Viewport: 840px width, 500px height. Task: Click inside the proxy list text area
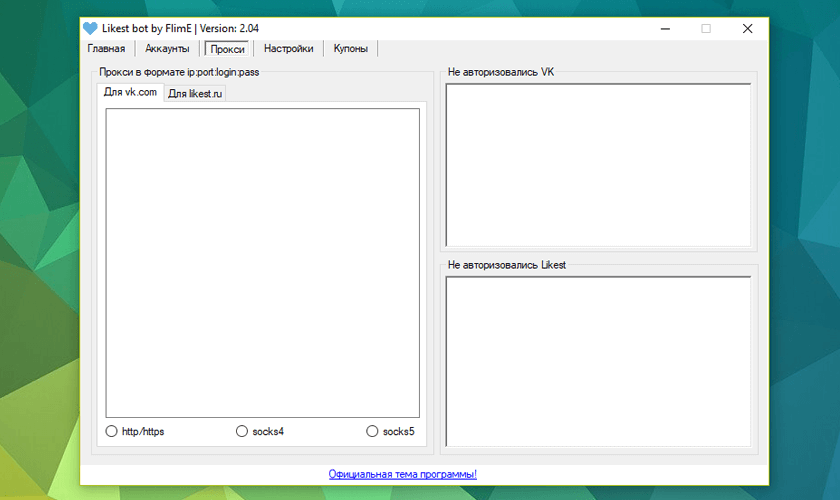coord(262,263)
